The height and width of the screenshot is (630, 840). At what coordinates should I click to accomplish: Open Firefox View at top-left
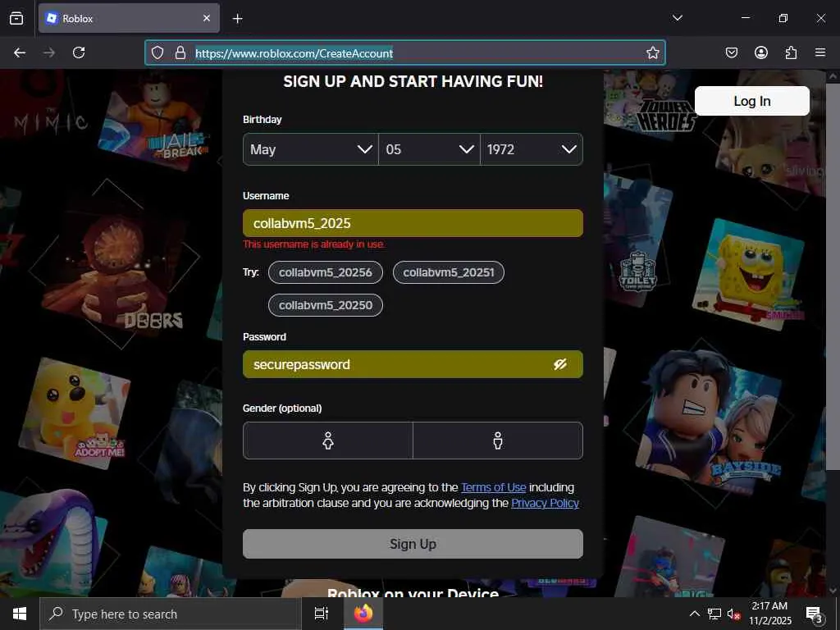16,18
